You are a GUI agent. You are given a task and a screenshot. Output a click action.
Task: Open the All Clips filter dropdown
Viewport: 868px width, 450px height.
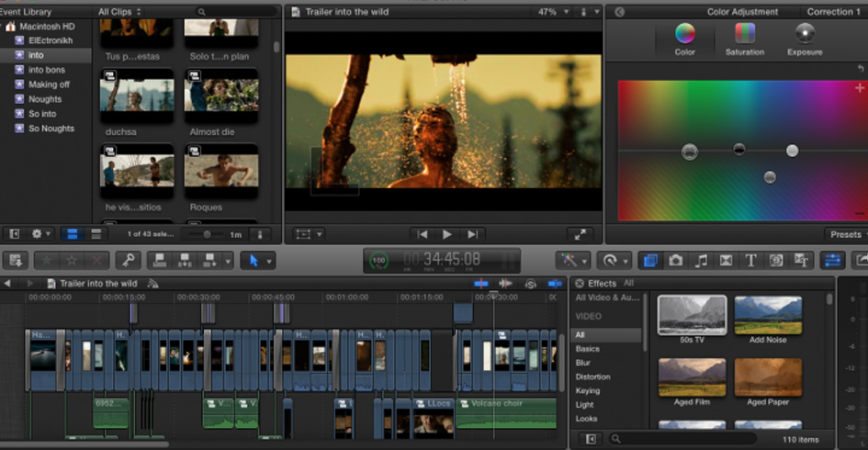[x=119, y=12]
